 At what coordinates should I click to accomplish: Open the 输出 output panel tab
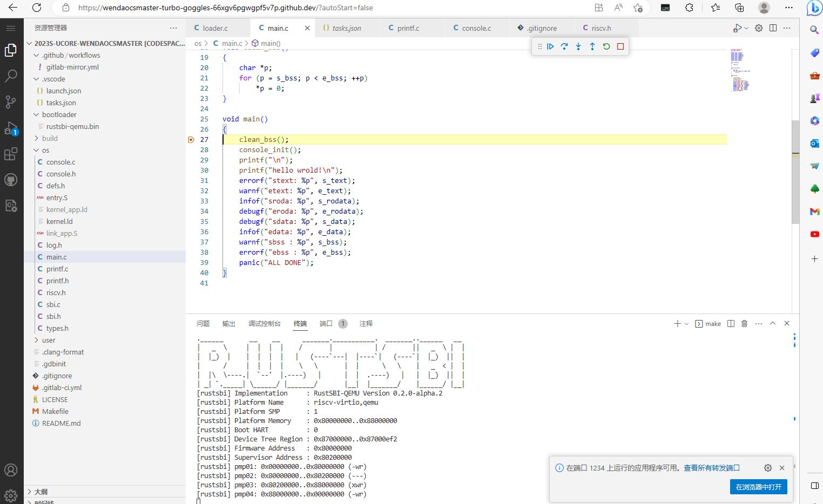coord(229,324)
